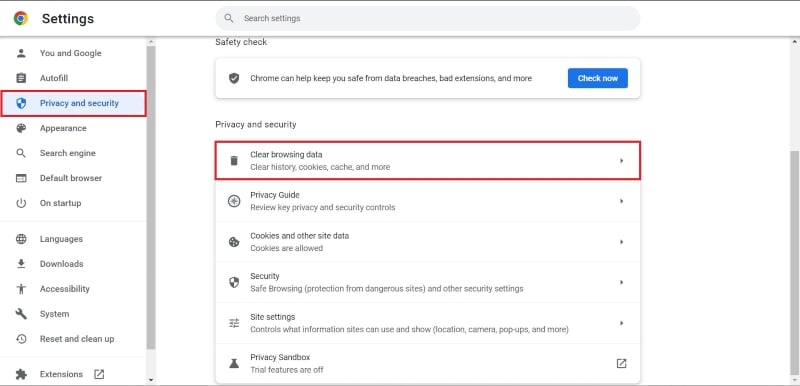800x386 pixels.
Task: Click the main page vertical scrollbar thumb
Action: tap(794, 264)
